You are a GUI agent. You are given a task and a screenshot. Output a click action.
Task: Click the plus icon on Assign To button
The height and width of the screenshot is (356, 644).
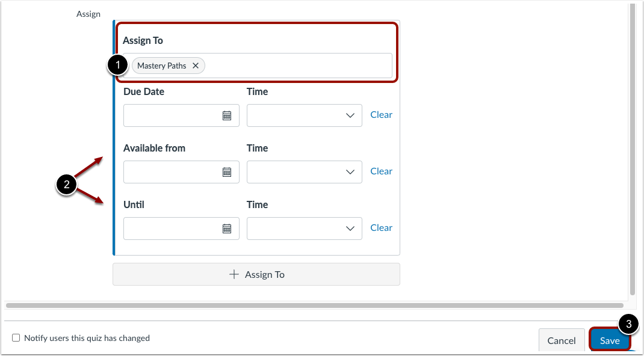pos(233,274)
